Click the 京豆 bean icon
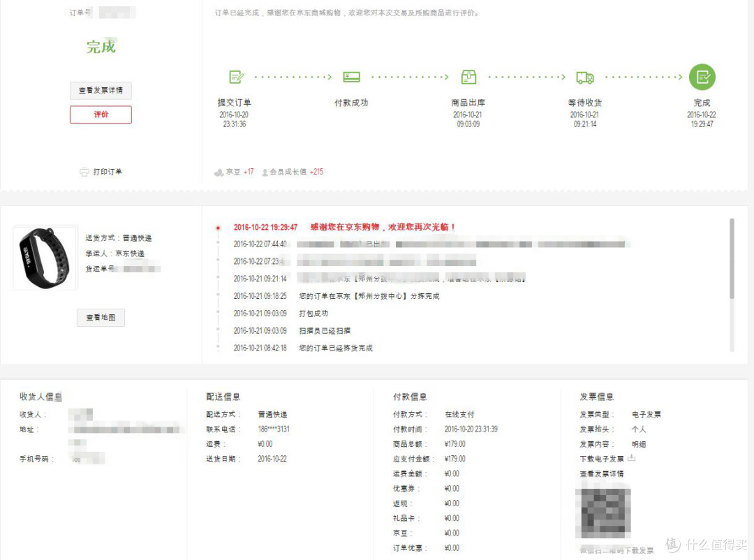The height and width of the screenshot is (560, 754). click(x=219, y=172)
